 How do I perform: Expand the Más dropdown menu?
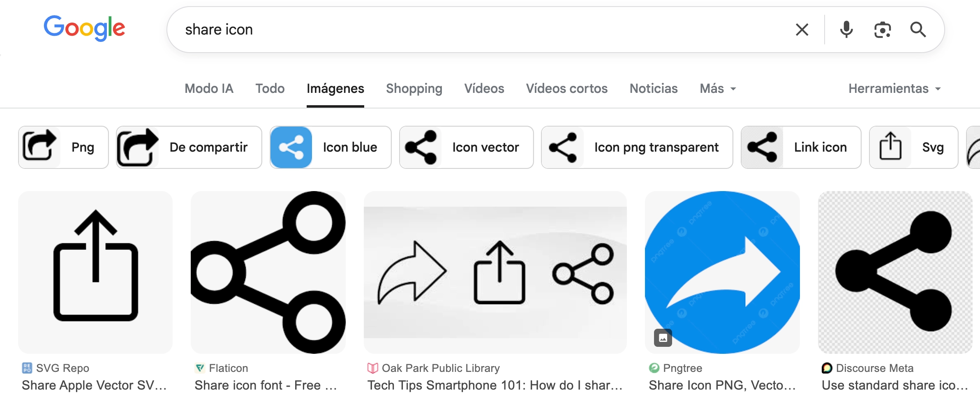point(718,88)
